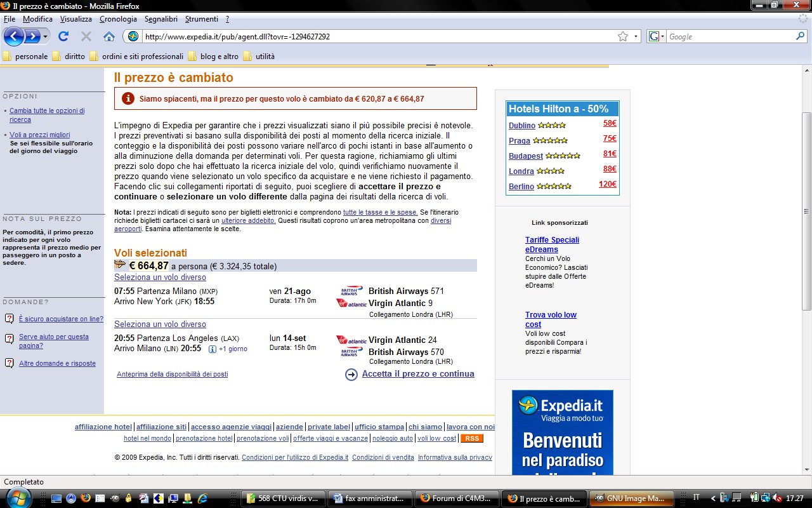Click question icon beside È sicuro acquistare
Image resolution: width=812 pixels, height=508 pixels.
click(9, 319)
